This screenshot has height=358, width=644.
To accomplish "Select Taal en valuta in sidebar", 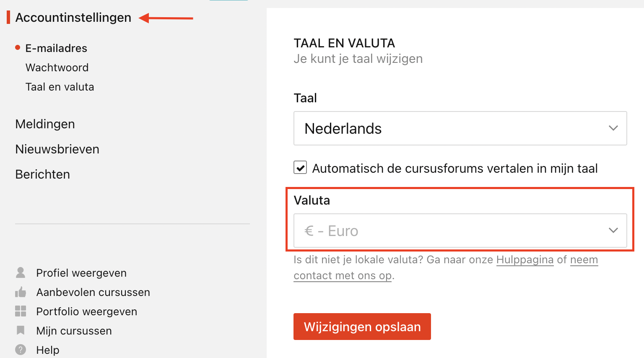I will [60, 87].
